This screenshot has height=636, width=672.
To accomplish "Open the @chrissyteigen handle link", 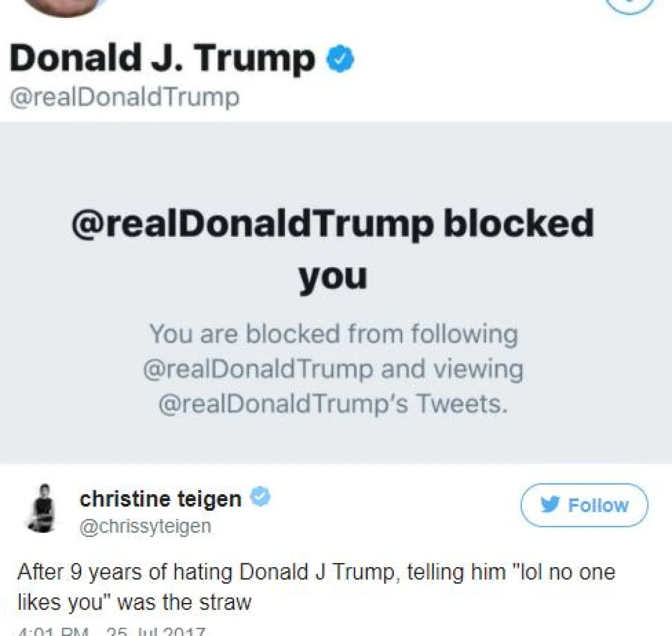I will (x=145, y=527).
